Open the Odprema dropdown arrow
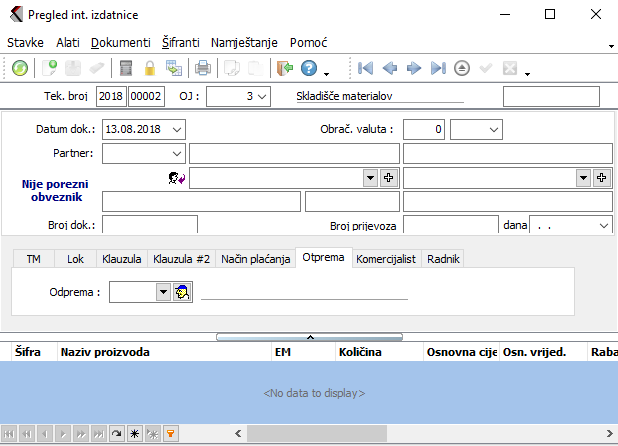 tap(163, 292)
